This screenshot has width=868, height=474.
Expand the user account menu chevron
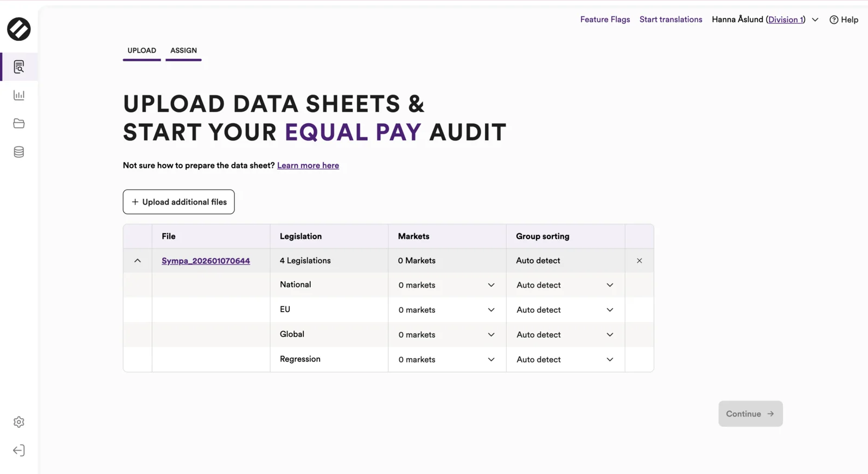pos(815,20)
